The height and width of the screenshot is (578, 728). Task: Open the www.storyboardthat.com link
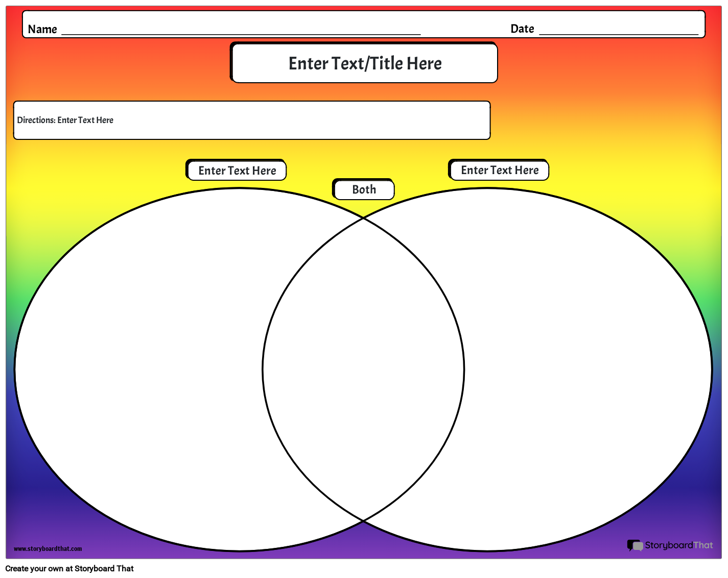click(x=48, y=549)
